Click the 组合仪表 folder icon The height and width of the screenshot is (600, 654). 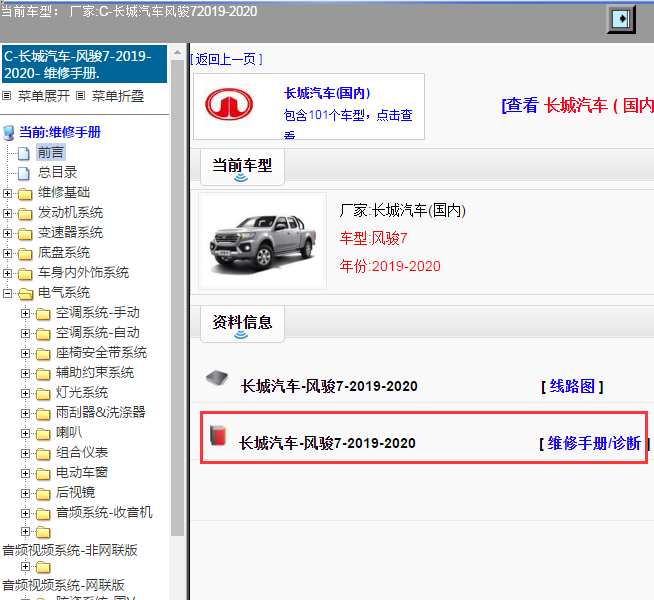pos(43,454)
